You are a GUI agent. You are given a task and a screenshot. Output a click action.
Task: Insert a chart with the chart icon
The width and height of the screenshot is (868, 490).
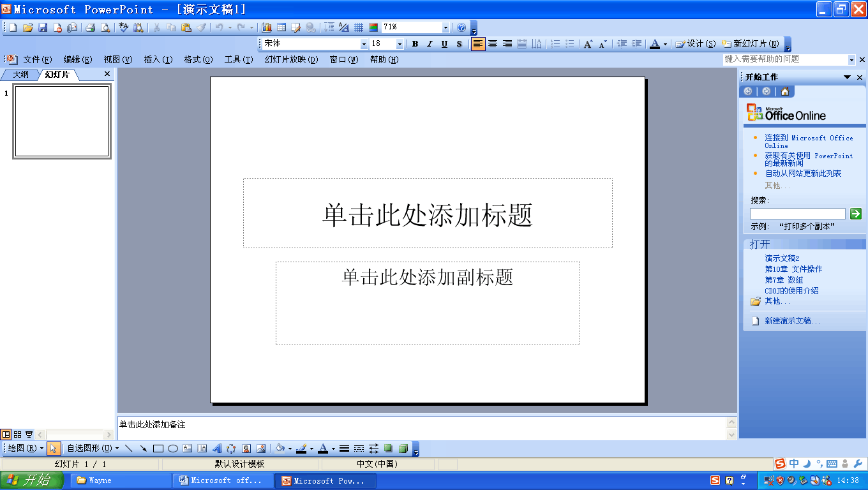(267, 27)
